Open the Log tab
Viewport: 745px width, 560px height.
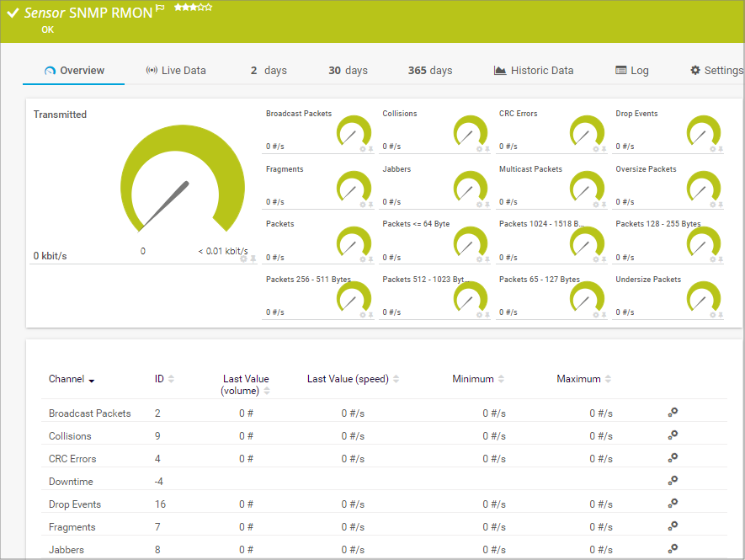point(632,71)
